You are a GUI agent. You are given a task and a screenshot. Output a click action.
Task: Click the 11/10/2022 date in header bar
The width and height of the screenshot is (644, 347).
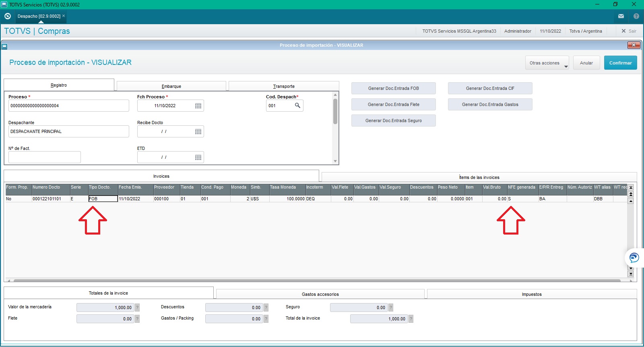(x=550, y=31)
